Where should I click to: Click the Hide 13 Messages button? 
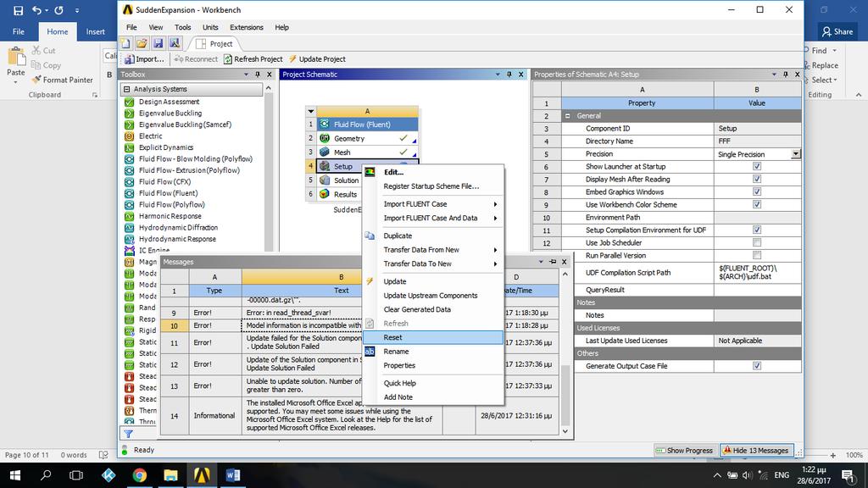pyautogui.click(x=755, y=451)
